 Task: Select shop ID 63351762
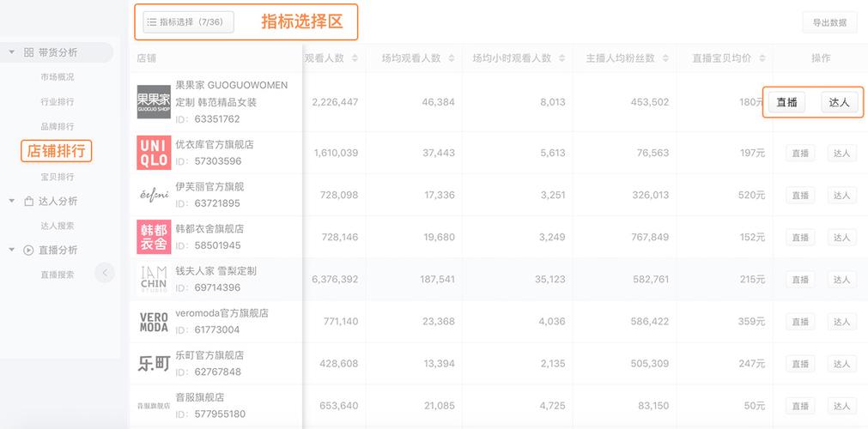[217, 119]
